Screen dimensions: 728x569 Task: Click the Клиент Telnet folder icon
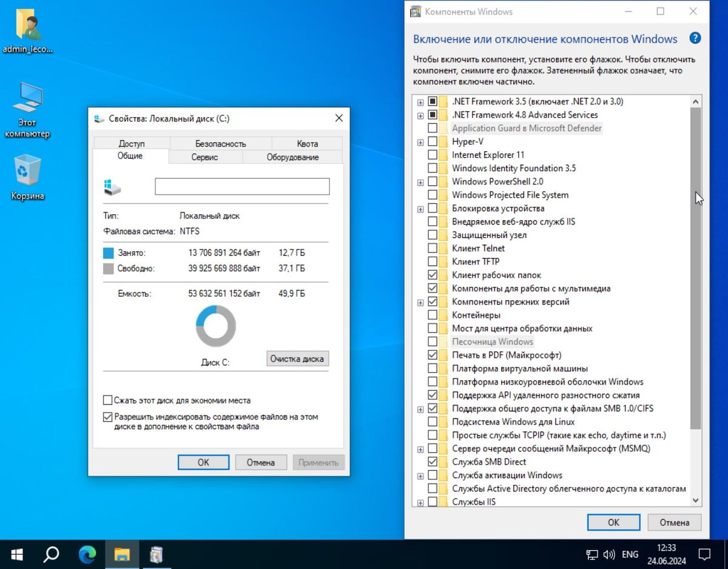click(x=443, y=248)
